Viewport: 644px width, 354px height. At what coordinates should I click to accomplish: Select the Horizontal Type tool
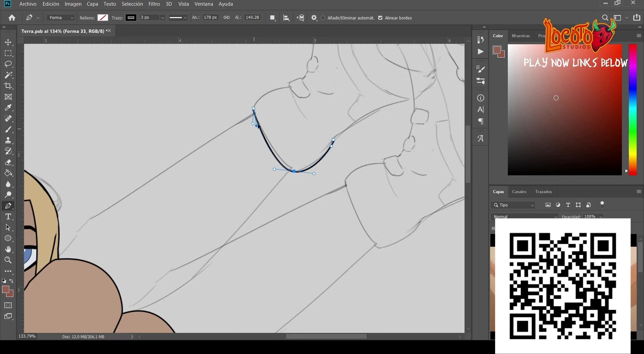(8, 217)
